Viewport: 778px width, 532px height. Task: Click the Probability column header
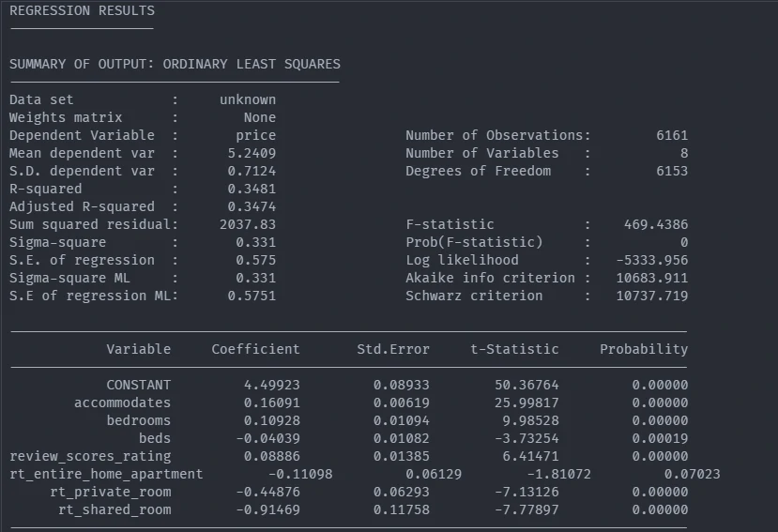pos(644,349)
